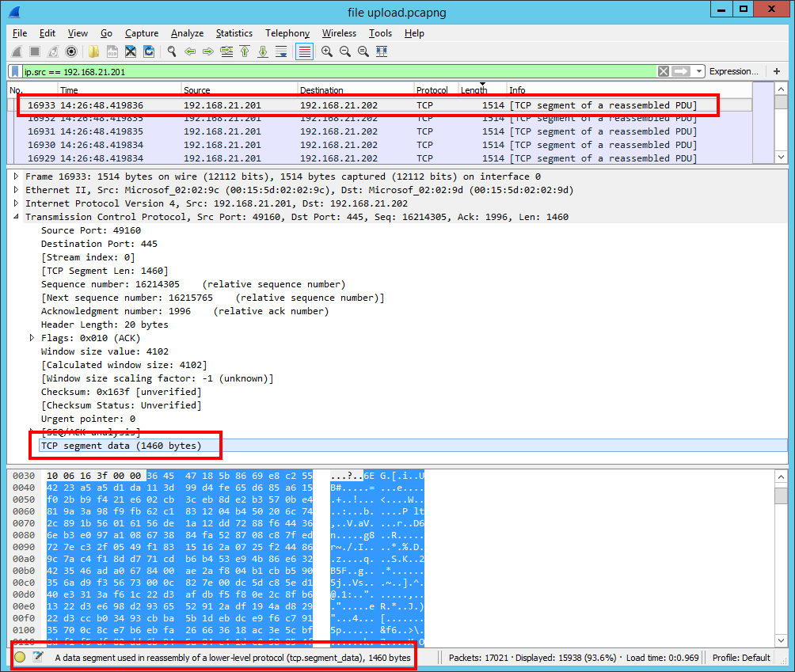This screenshot has width=795, height=672.
Task: Open the Telephony menu
Action: tap(287, 33)
